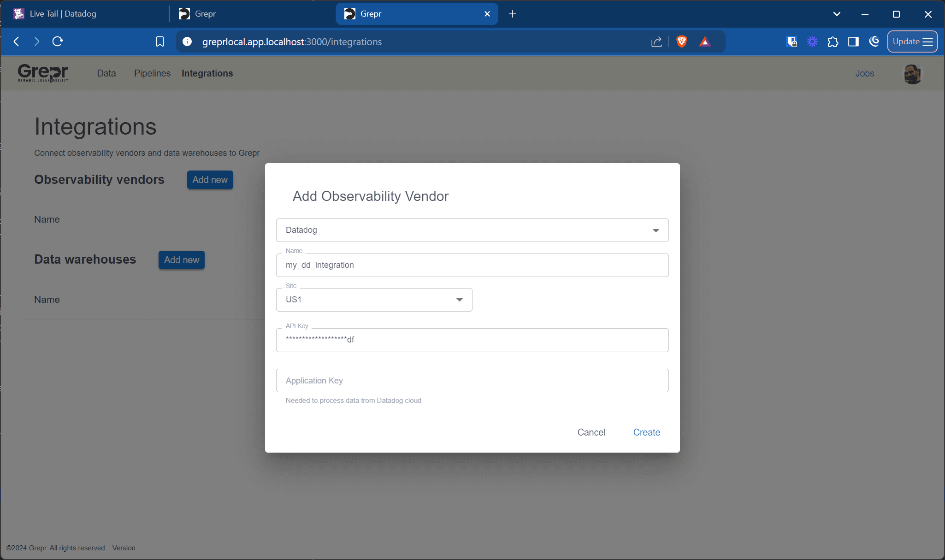The height and width of the screenshot is (560, 945).
Task: Click the share page icon in address bar
Action: [656, 42]
